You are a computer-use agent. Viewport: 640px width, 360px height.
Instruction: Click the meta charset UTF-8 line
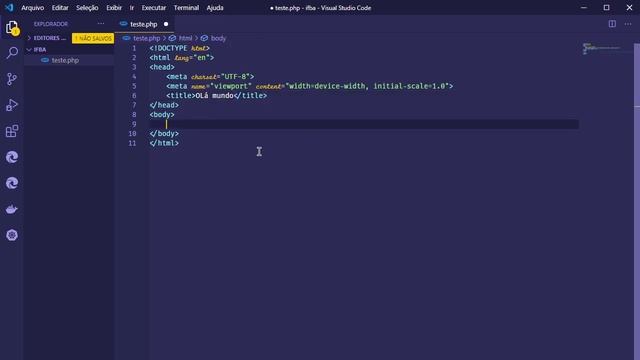[210, 77]
